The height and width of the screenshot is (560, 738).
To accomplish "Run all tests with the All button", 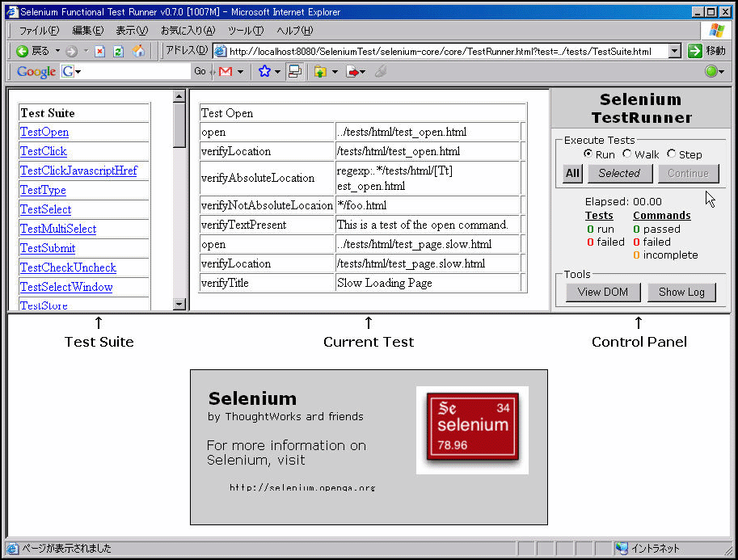I will pyautogui.click(x=572, y=173).
